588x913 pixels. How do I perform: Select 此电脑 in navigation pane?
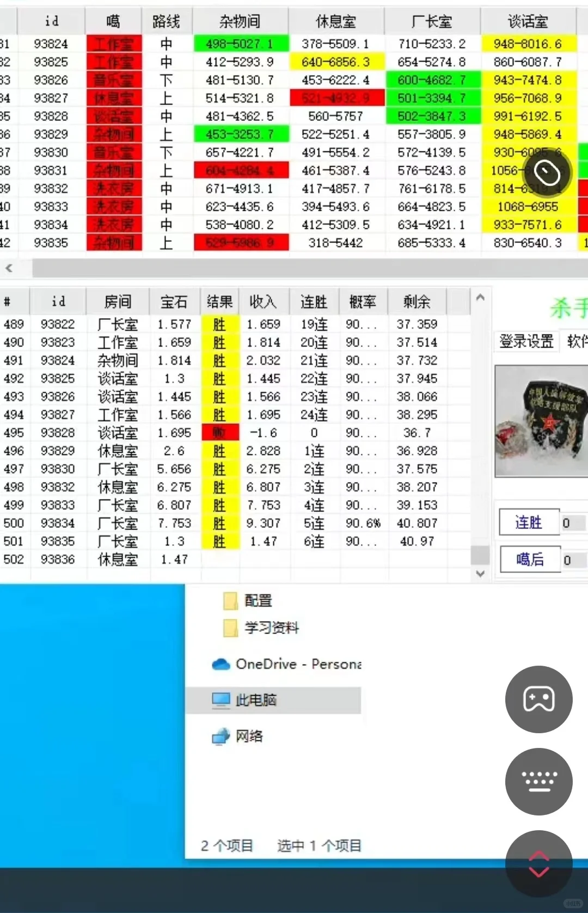273,700
